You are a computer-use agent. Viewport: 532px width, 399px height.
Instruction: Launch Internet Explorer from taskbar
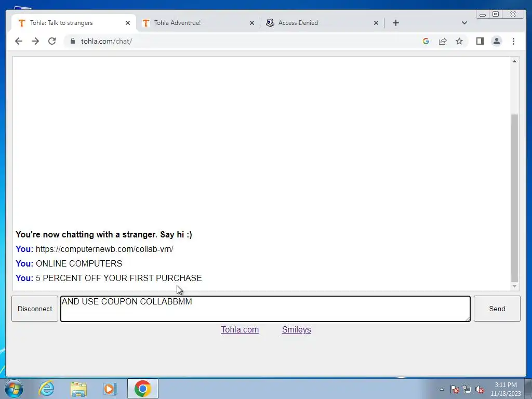(46, 389)
